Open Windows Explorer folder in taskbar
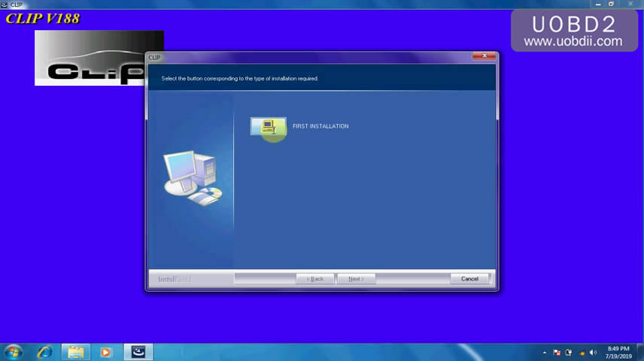The width and height of the screenshot is (644, 361). (75, 352)
